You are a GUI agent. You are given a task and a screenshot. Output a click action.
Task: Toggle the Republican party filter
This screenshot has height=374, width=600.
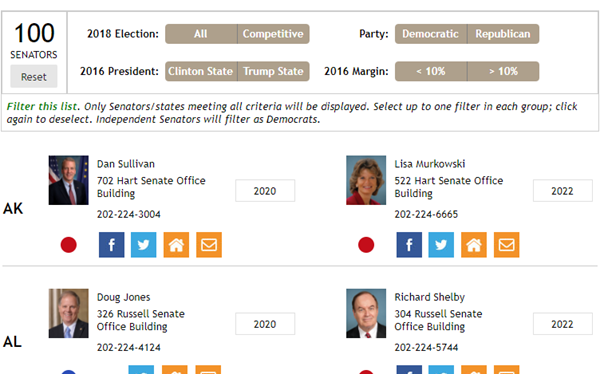click(503, 34)
